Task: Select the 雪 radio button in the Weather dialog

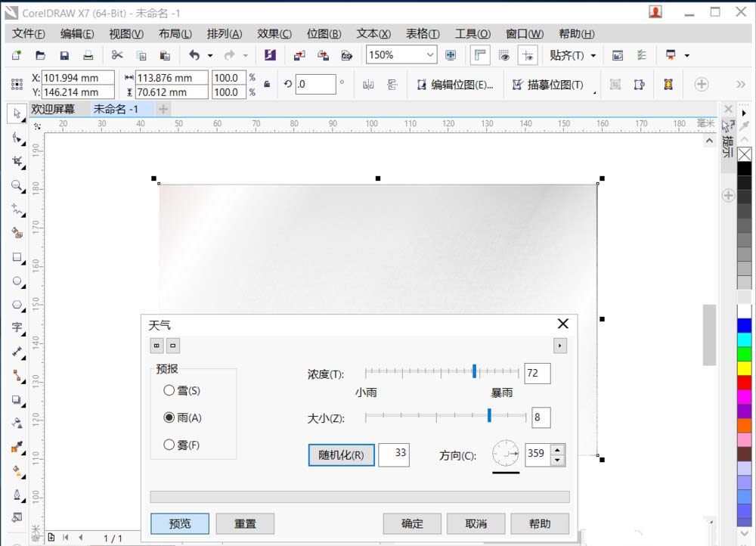Action: tap(169, 391)
